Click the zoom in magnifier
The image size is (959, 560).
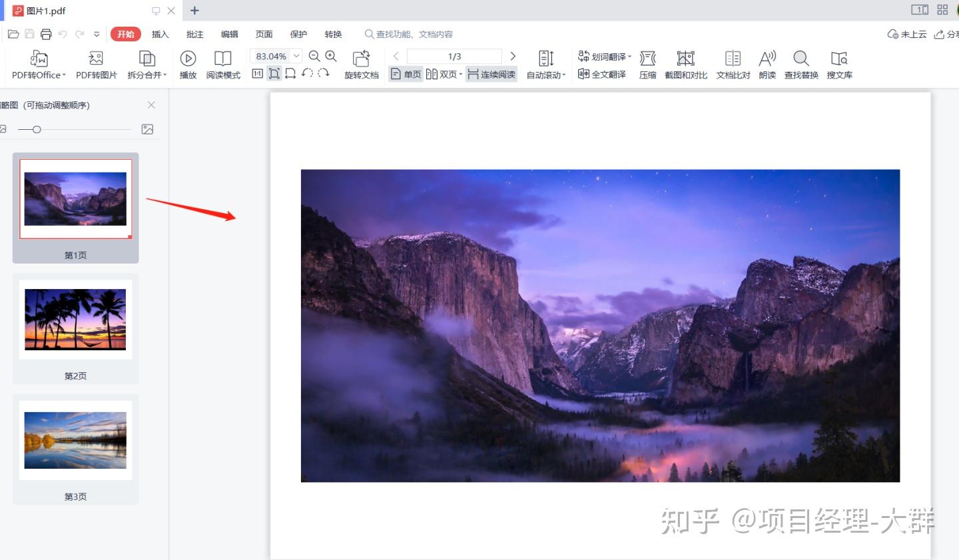tap(331, 57)
